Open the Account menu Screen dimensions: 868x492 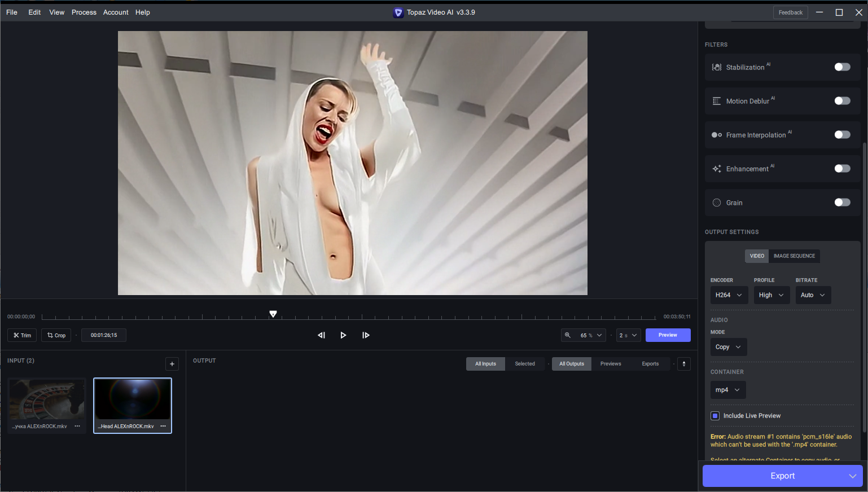[x=116, y=12]
